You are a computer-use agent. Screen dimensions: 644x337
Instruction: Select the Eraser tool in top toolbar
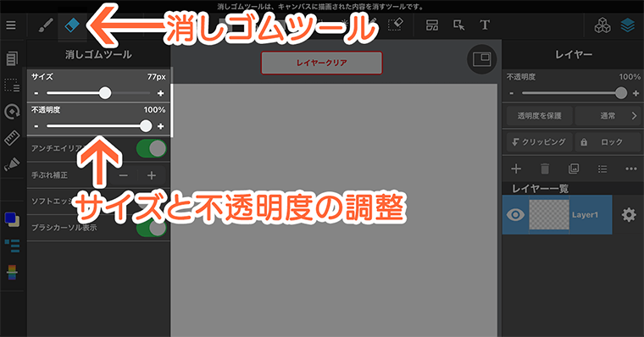(x=72, y=25)
